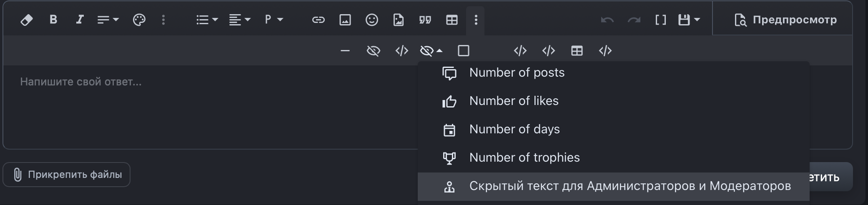Open the text alignment dropdown

[x=240, y=20]
